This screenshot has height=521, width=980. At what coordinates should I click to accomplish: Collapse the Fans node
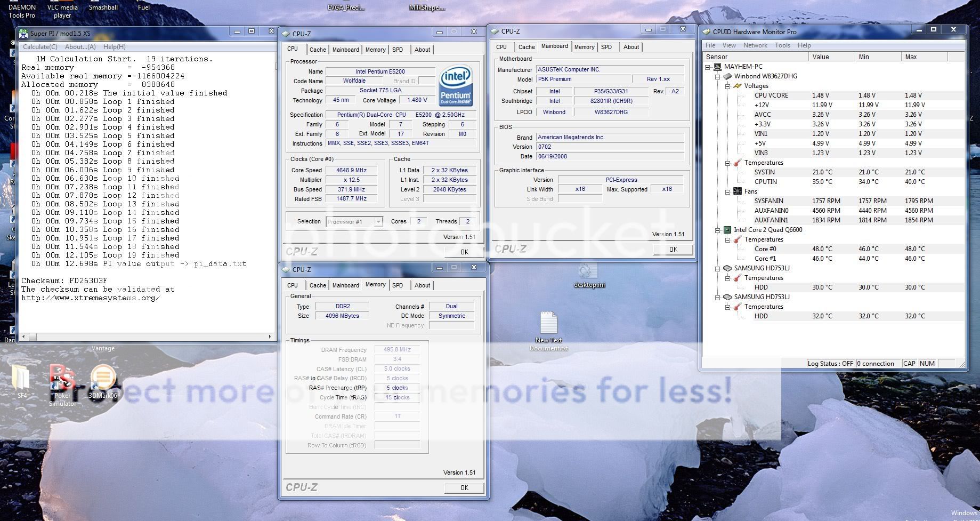728,191
